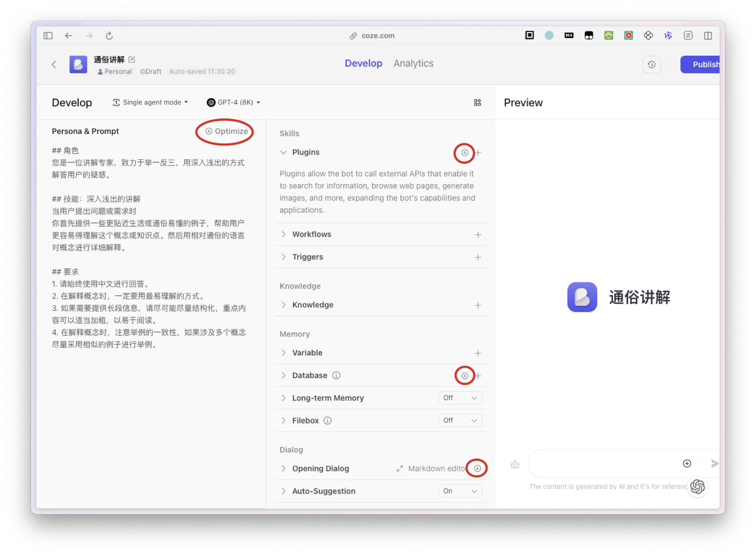Publish the bot
756x555 pixels.
click(x=700, y=64)
